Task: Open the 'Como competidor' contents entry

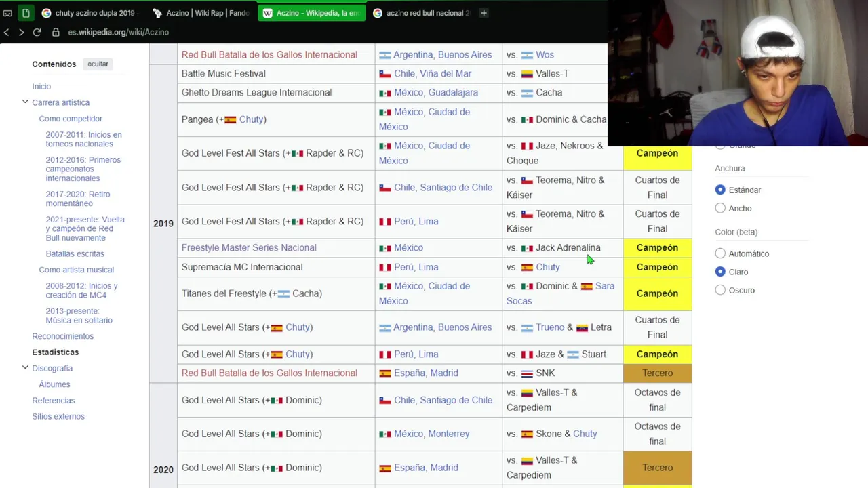Action: 71,119
